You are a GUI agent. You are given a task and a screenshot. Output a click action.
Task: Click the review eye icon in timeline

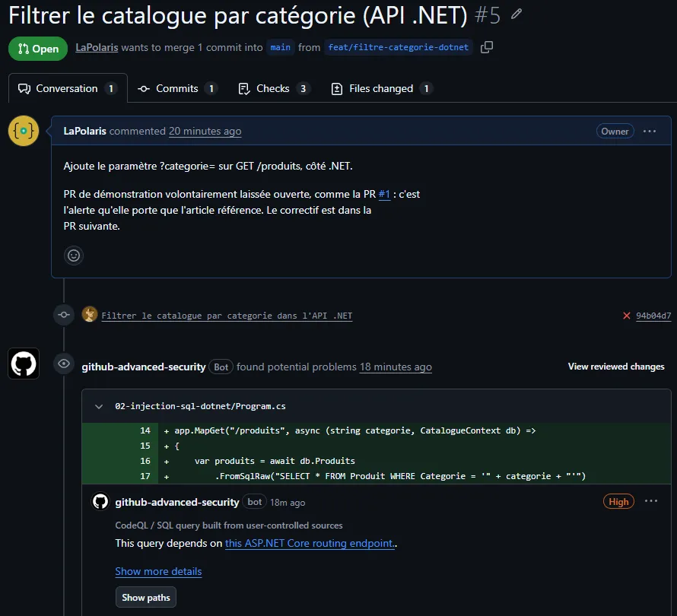click(x=64, y=364)
